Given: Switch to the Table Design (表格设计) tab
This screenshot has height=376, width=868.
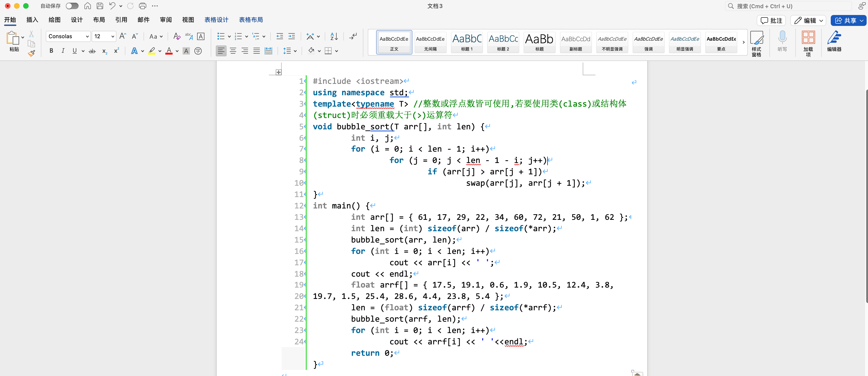Looking at the screenshot, I should click(x=216, y=20).
